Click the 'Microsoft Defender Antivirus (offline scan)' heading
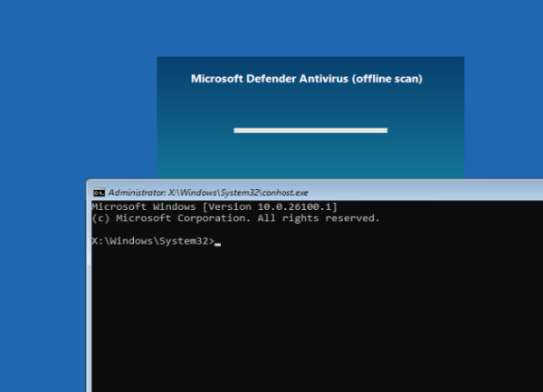 point(307,79)
